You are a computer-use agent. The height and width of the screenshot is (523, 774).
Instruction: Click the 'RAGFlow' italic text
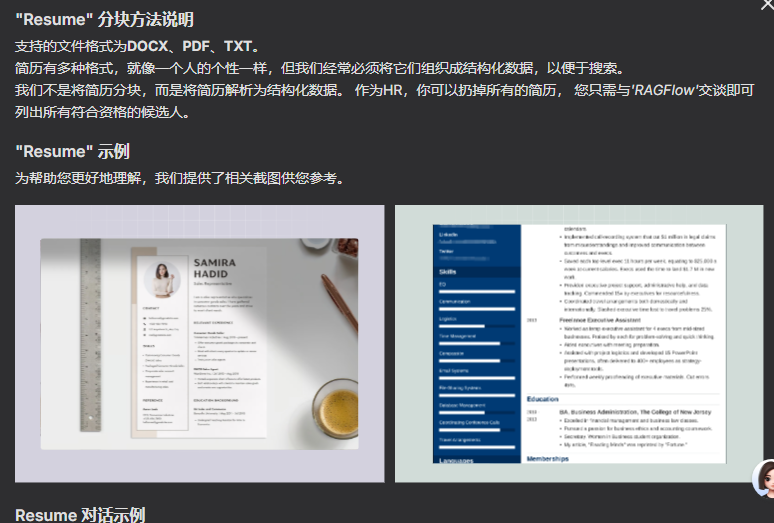coord(664,90)
